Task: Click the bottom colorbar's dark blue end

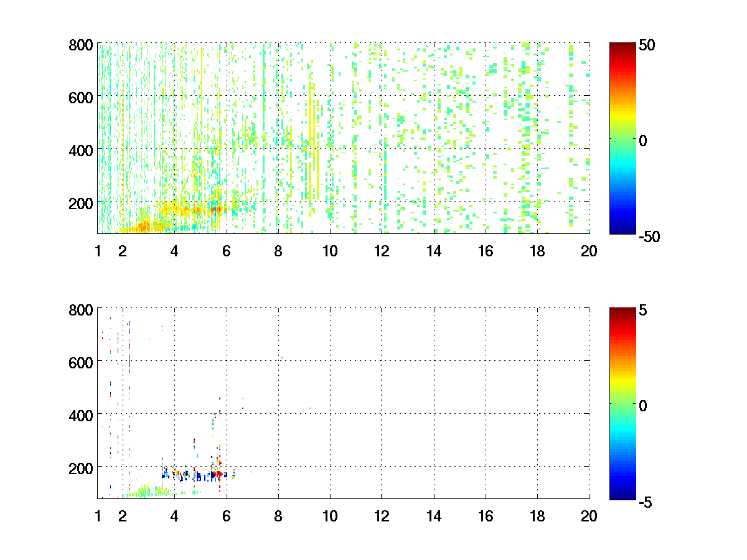Action: click(x=622, y=495)
